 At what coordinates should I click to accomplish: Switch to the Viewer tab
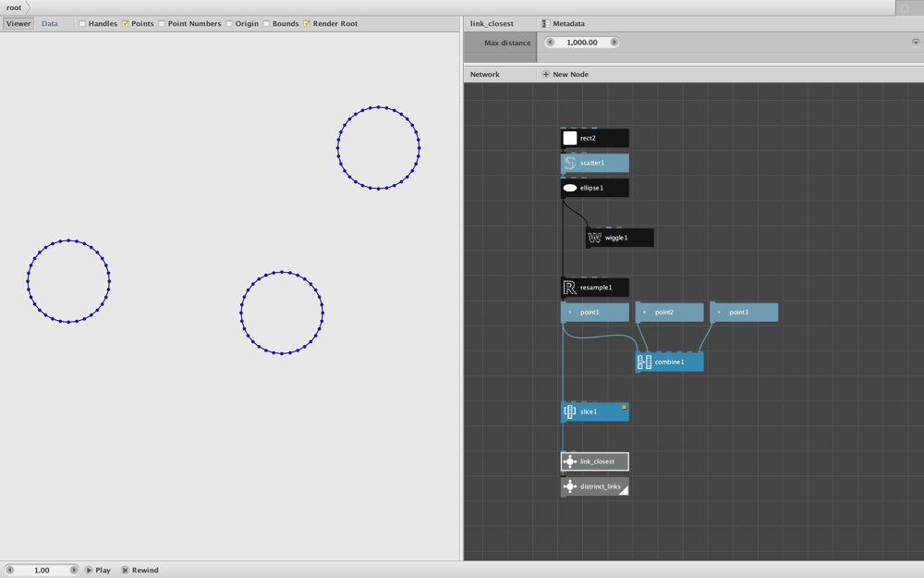[x=18, y=24]
